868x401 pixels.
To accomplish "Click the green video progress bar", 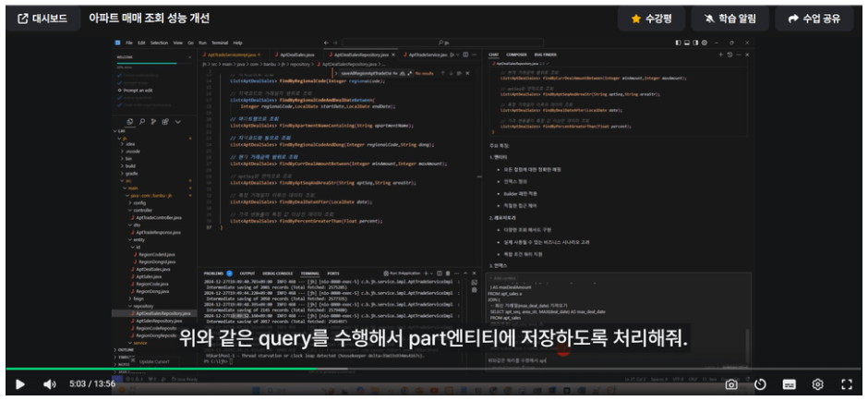I will point(161,369).
